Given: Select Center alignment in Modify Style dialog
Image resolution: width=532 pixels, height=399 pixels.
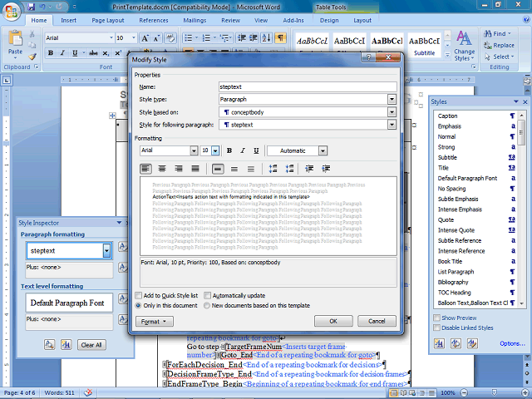Looking at the screenshot, I should 162,169.
